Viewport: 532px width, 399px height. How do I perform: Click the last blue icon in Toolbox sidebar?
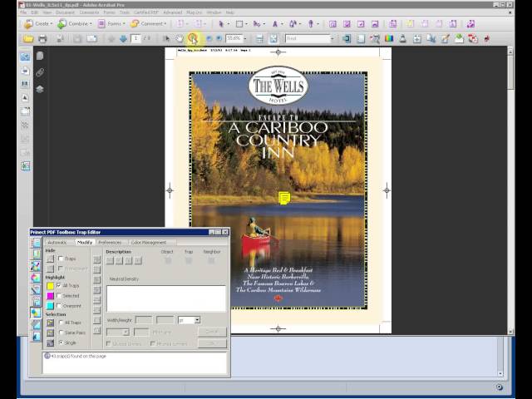(36, 336)
